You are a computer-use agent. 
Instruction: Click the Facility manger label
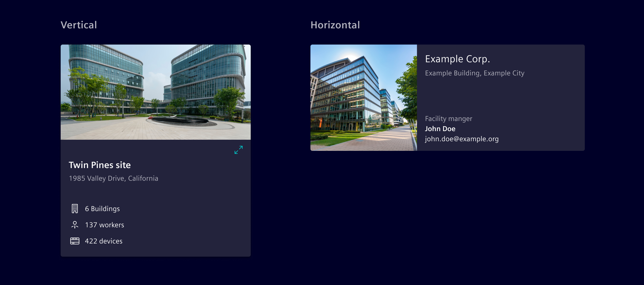(448, 119)
